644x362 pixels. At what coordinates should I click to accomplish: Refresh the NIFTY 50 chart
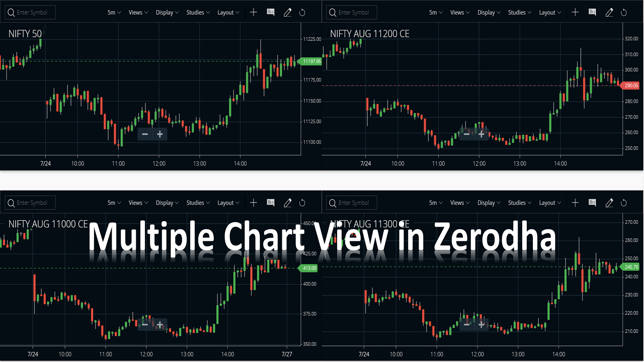302,13
